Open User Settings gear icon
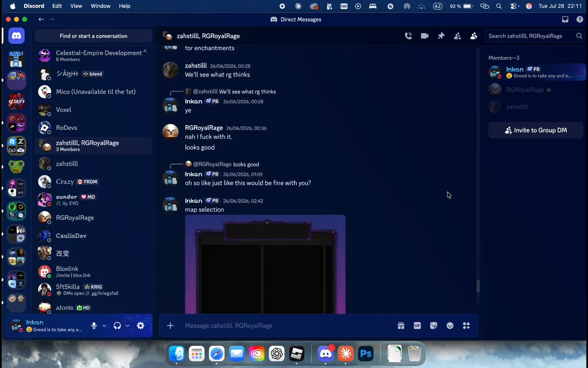This screenshot has height=368, width=588. click(141, 326)
